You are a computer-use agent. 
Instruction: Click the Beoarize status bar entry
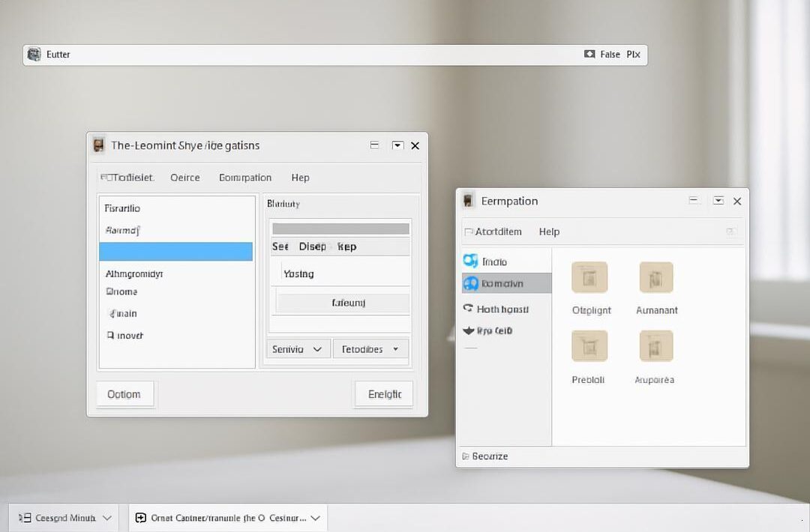[x=485, y=456]
